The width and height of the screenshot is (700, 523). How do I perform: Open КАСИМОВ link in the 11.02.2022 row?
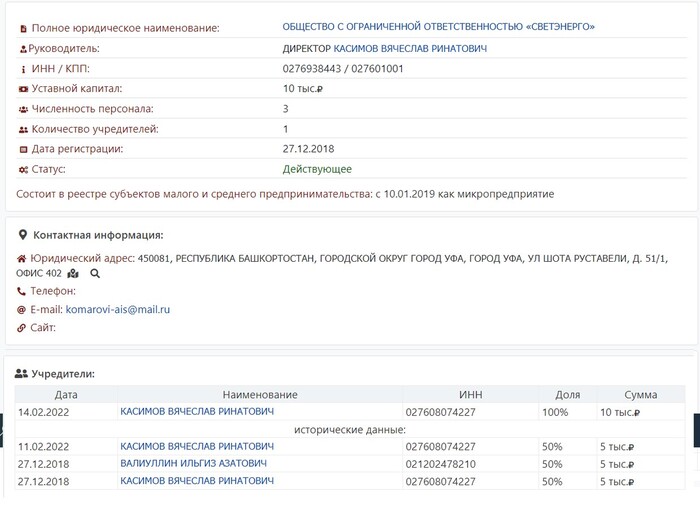pyautogui.click(x=197, y=446)
